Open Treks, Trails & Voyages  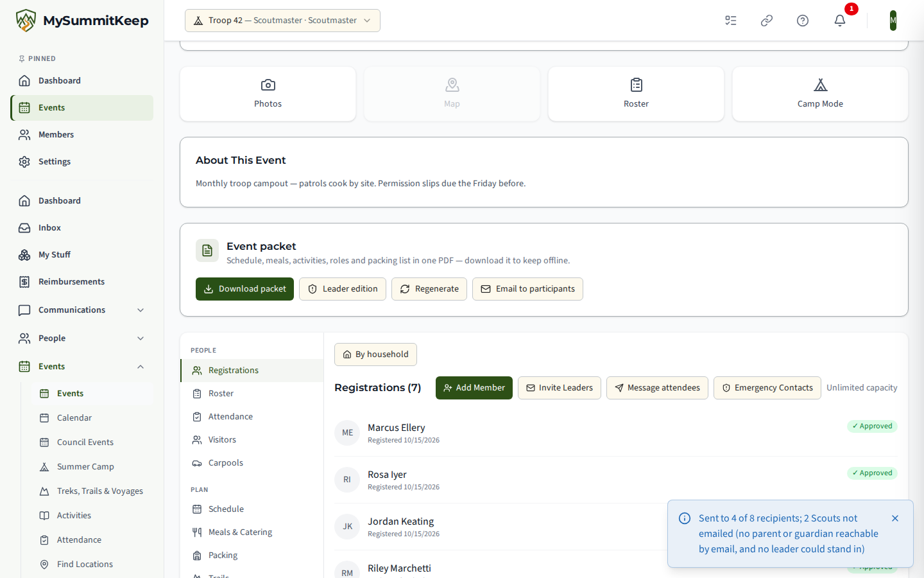pyautogui.click(x=92, y=491)
